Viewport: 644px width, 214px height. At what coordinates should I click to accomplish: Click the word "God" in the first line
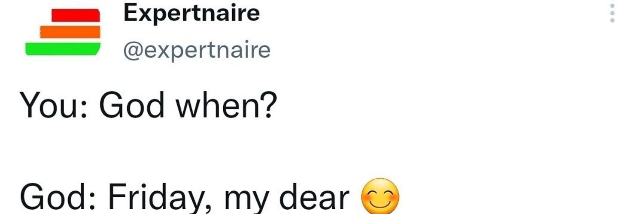132,105
